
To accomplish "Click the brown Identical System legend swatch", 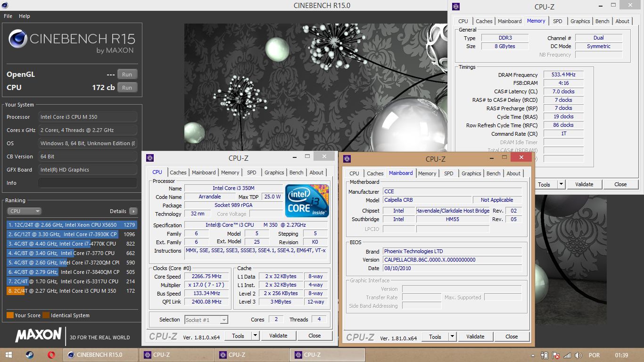I will 46,315.
